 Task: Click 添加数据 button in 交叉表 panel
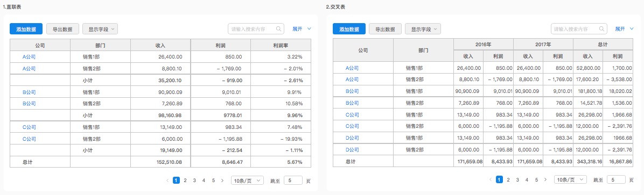(349, 29)
